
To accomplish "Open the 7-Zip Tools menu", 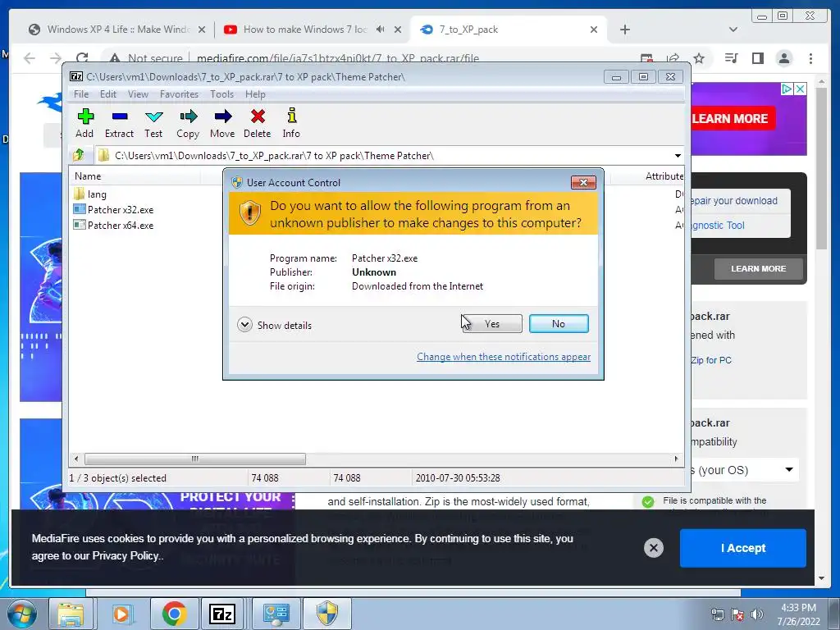I will coord(221,94).
